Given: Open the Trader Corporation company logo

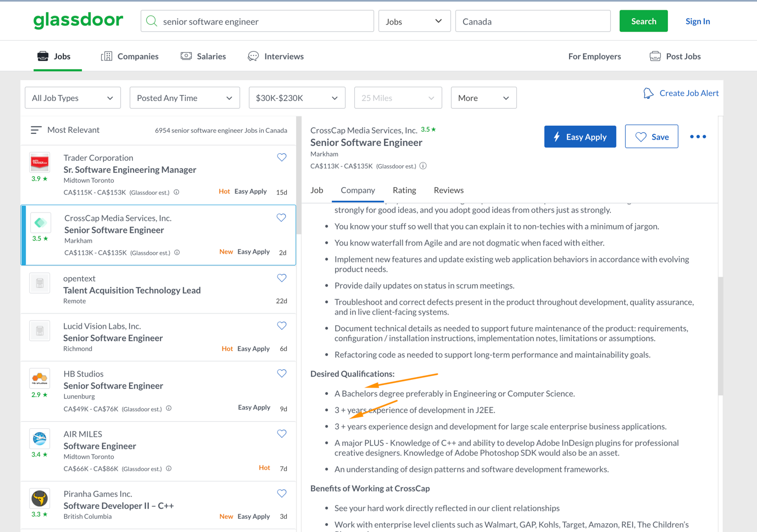Looking at the screenshot, I should point(40,163).
